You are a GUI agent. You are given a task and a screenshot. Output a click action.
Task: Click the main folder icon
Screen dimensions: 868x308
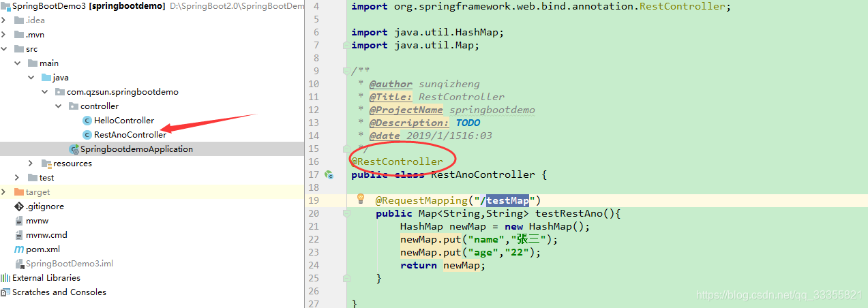[33, 63]
